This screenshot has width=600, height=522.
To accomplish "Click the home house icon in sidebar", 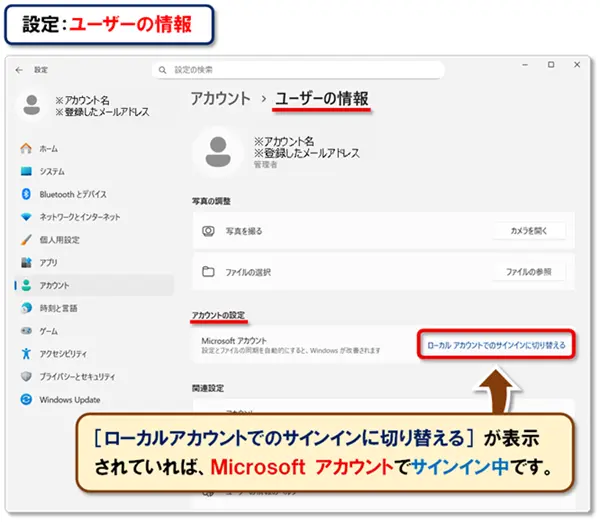I will (26, 148).
